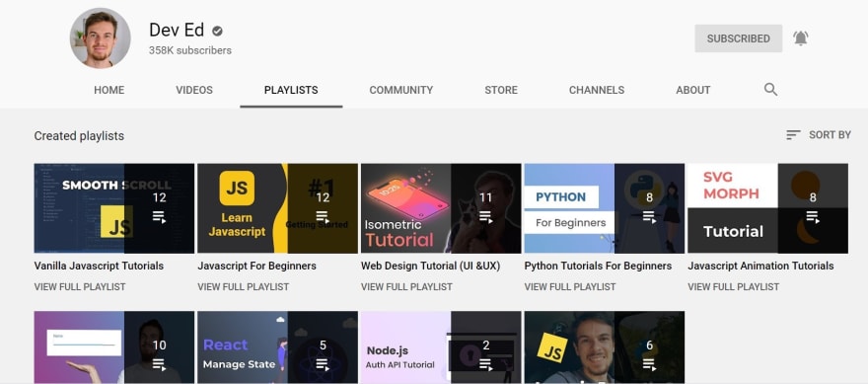Open the React Manage State playlist thumbnail
The image size is (868, 384).
(x=277, y=347)
